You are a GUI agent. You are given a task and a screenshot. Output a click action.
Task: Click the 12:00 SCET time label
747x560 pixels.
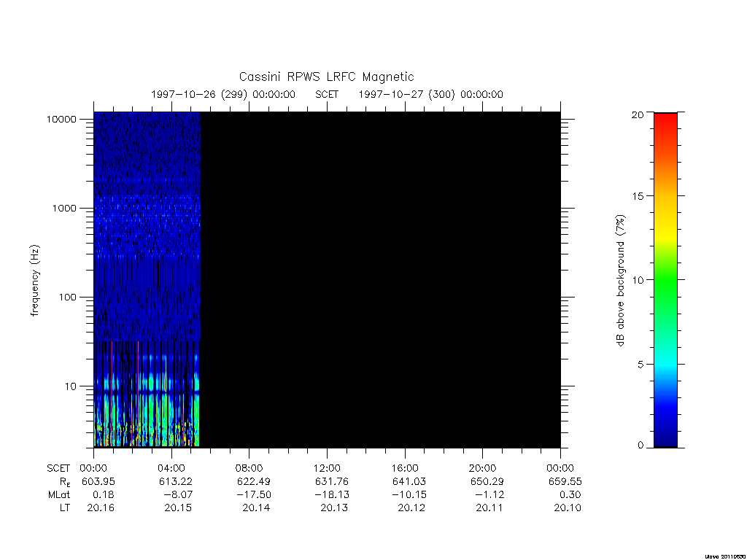point(328,468)
